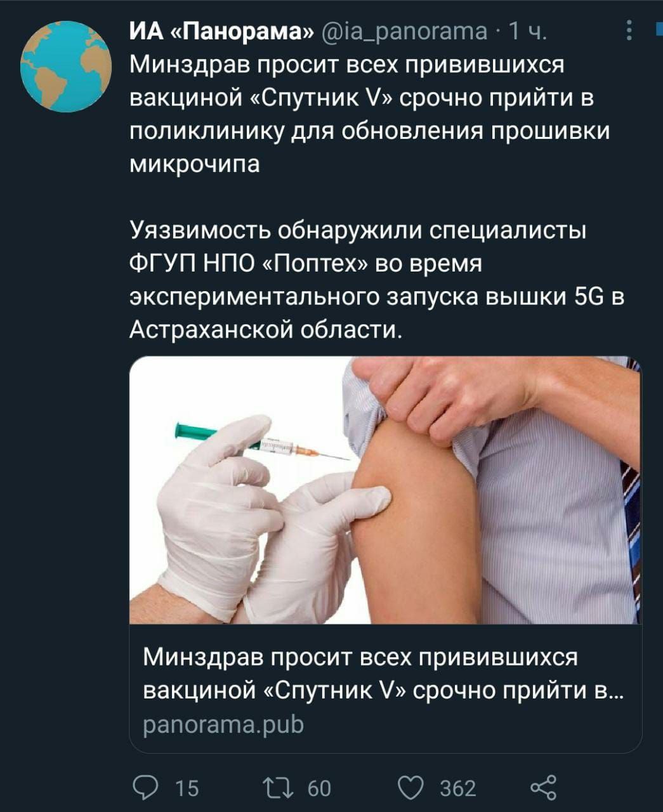663x812 pixels.
Task: Click the @ia_panorama handle
Action: tap(405, 31)
